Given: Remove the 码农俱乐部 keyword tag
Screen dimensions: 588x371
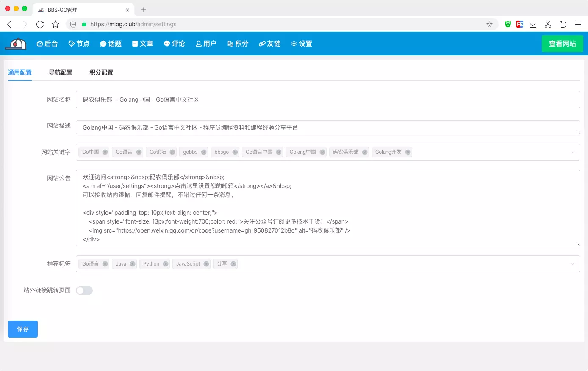Looking at the screenshot, I should [x=365, y=152].
